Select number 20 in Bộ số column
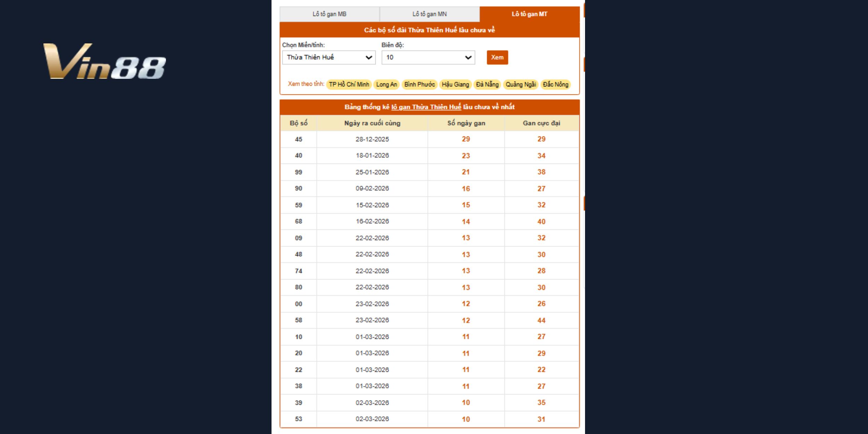 (x=299, y=353)
